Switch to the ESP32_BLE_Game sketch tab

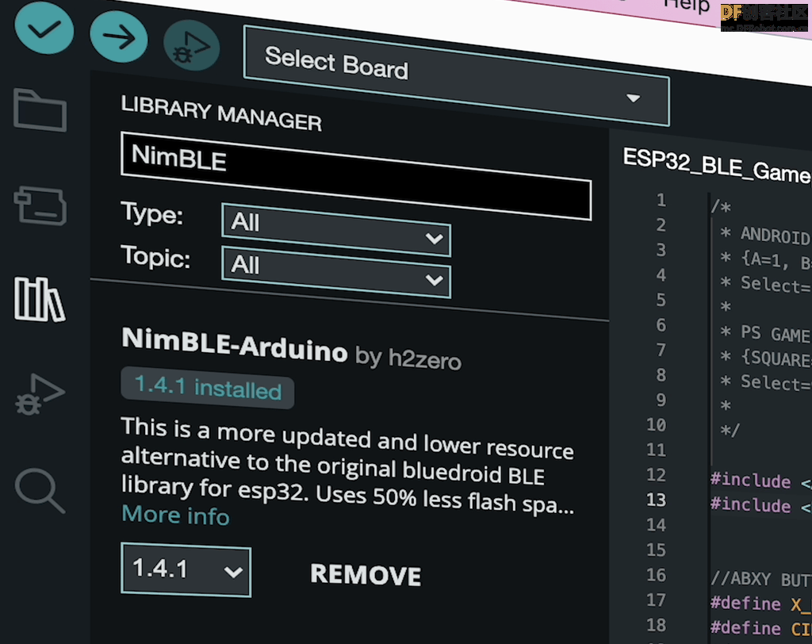coord(717,165)
